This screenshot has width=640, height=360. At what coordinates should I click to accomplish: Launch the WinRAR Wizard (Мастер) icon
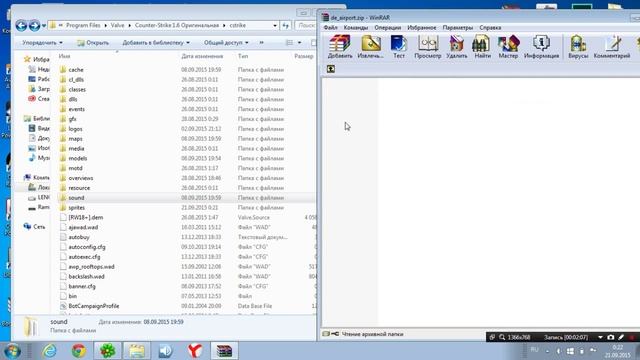click(508, 47)
